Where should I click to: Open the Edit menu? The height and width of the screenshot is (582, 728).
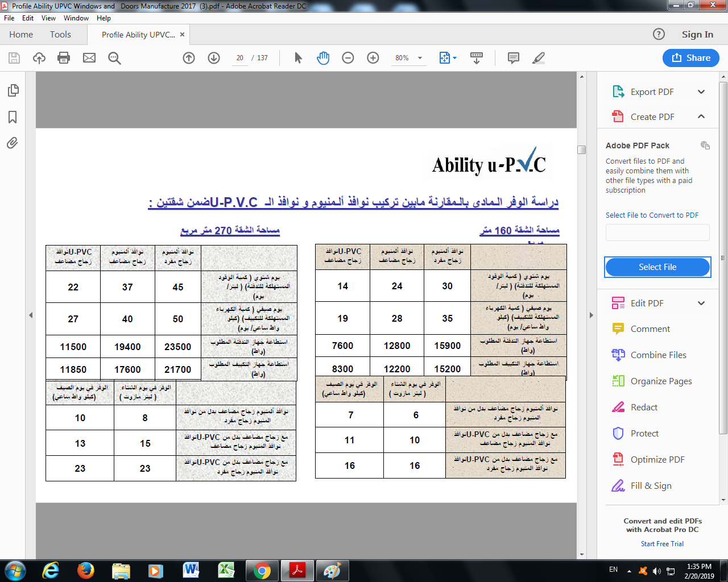[28, 18]
